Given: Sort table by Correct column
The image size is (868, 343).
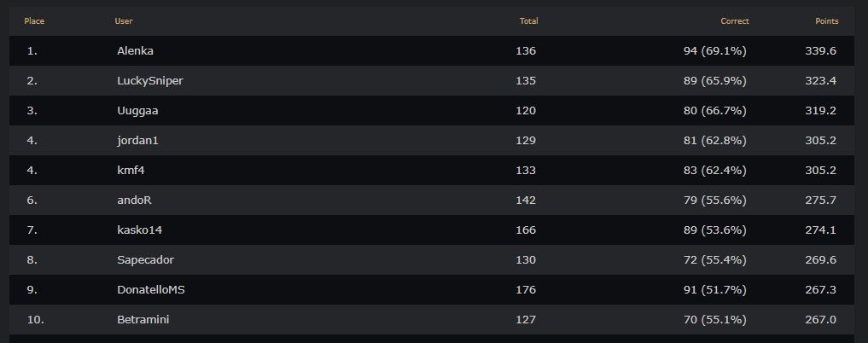Looking at the screenshot, I should pos(735,21).
